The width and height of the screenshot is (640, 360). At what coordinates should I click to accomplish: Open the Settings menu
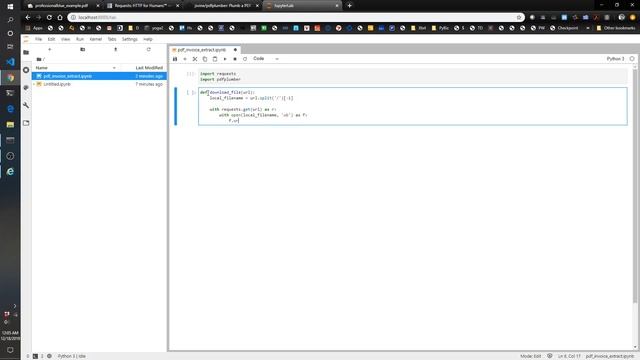129,39
